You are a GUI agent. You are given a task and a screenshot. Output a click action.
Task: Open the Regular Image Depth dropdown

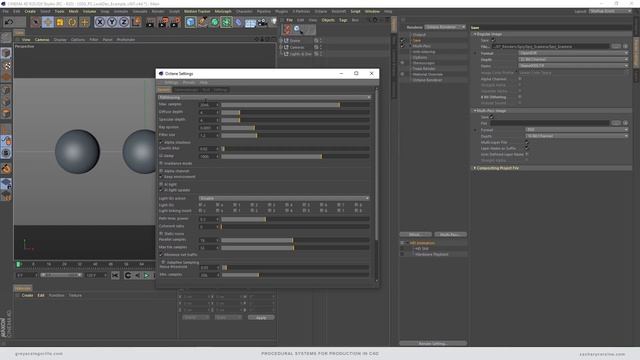tap(573, 60)
